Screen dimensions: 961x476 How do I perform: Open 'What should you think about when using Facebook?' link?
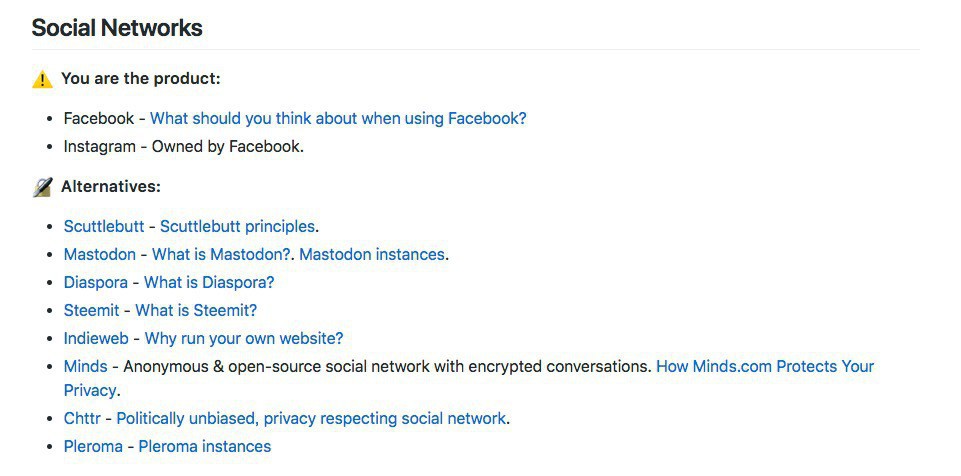338,118
